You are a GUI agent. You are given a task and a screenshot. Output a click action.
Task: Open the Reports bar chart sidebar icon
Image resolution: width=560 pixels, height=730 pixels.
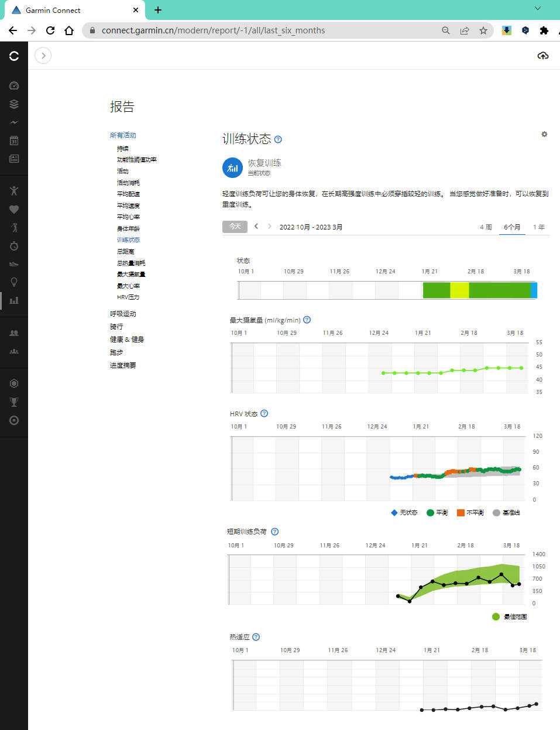click(x=14, y=300)
